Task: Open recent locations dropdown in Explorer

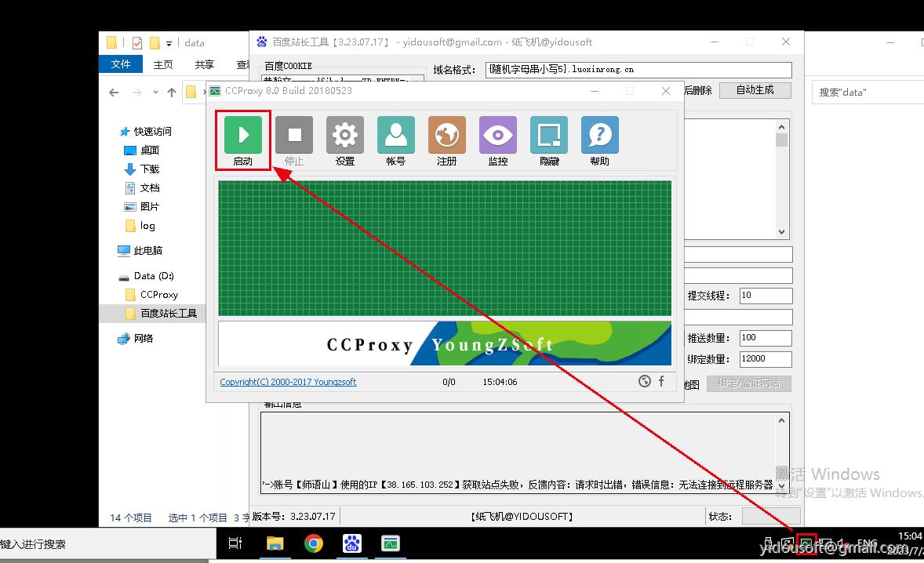Action: pyautogui.click(x=155, y=93)
